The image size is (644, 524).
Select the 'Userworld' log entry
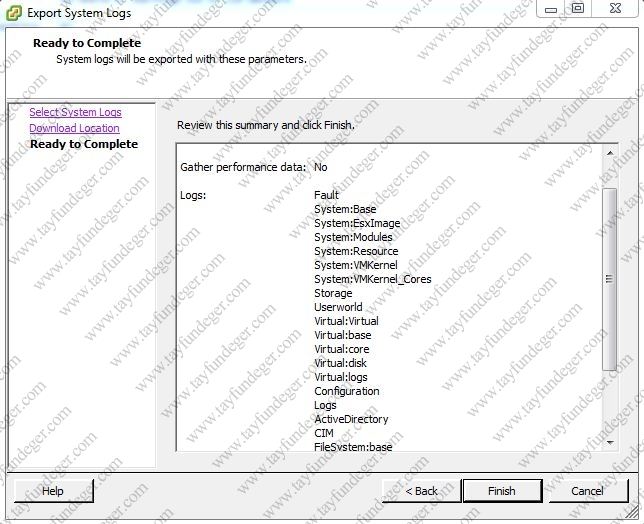pos(338,307)
